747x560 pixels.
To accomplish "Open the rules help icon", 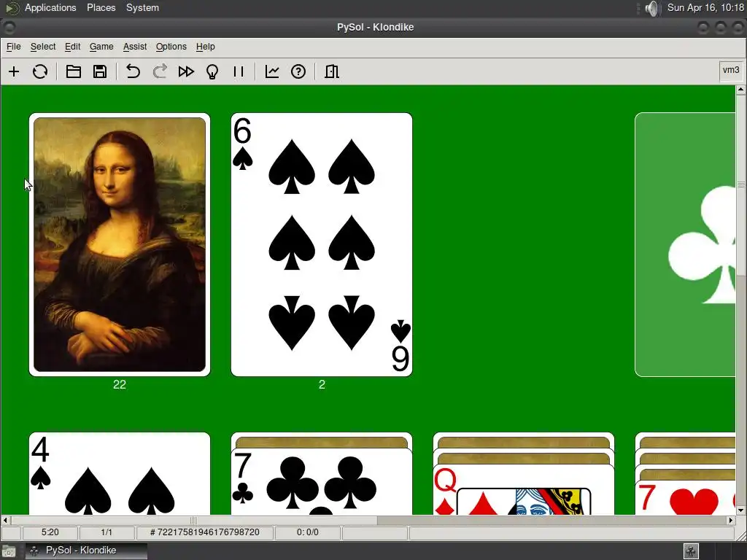I will click(x=298, y=71).
